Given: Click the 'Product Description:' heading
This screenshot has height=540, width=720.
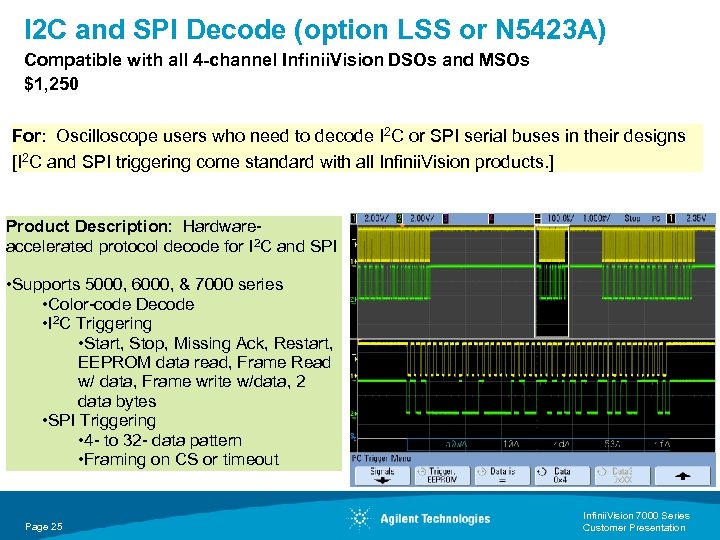Looking at the screenshot, I should (x=89, y=226).
